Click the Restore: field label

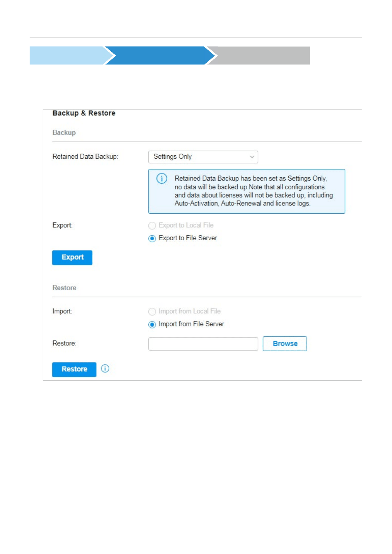tap(64, 343)
